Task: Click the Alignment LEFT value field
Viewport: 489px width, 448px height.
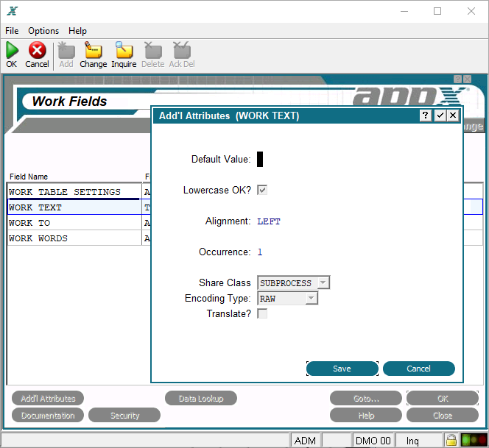Action: click(269, 221)
